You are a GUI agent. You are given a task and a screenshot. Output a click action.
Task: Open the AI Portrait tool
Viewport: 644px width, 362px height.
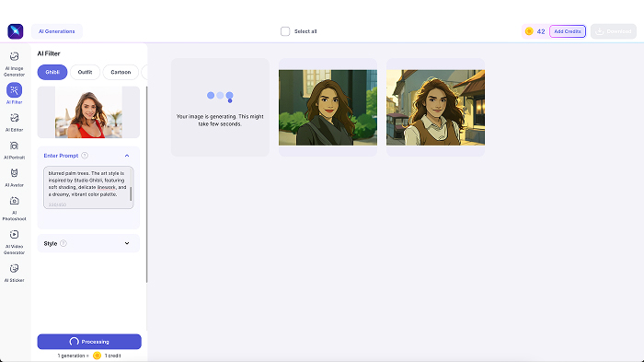[x=15, y=150]
